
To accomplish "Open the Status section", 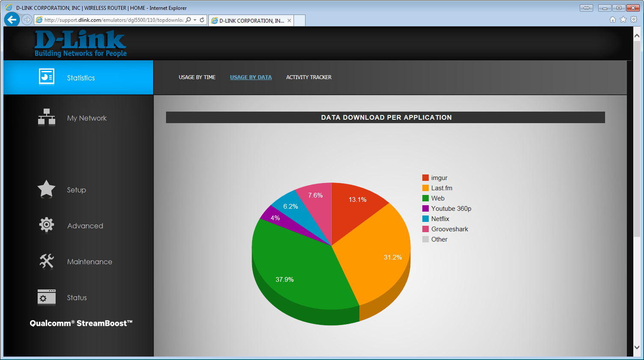I will [x=77, y=298].
